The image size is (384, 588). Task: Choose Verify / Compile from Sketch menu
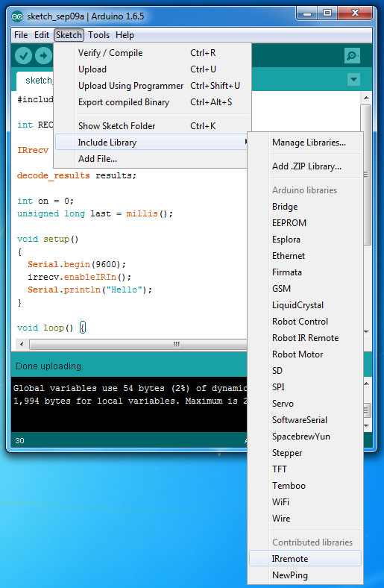click(152, 53)
